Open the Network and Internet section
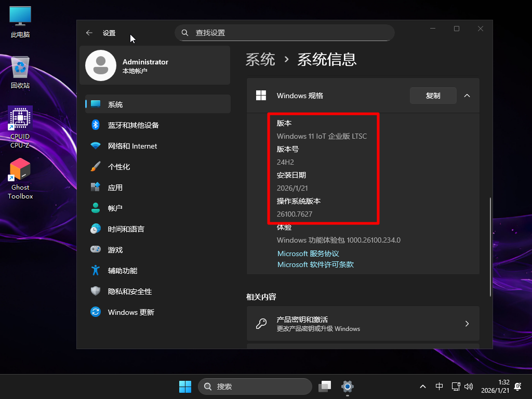The image size is (532, 399). pos(132,146)
